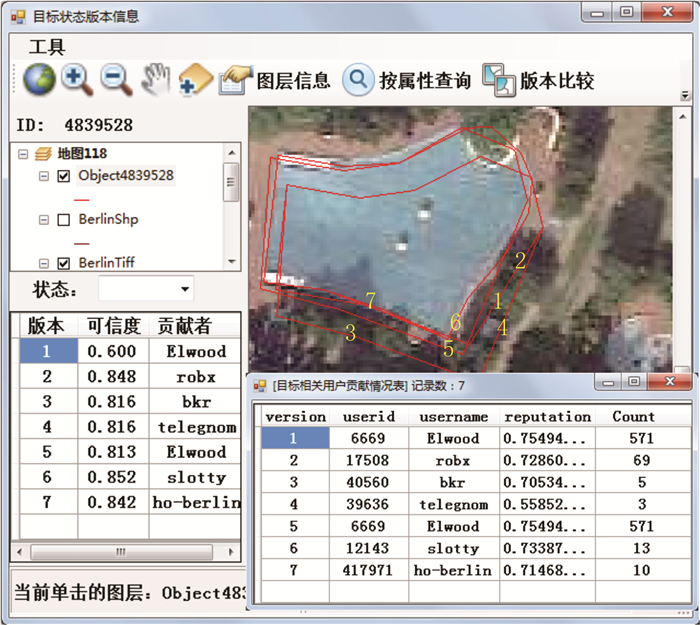Select the zoom out magnifier tool
This screenshot has width=700, height=625.
[x=116, y=79]
